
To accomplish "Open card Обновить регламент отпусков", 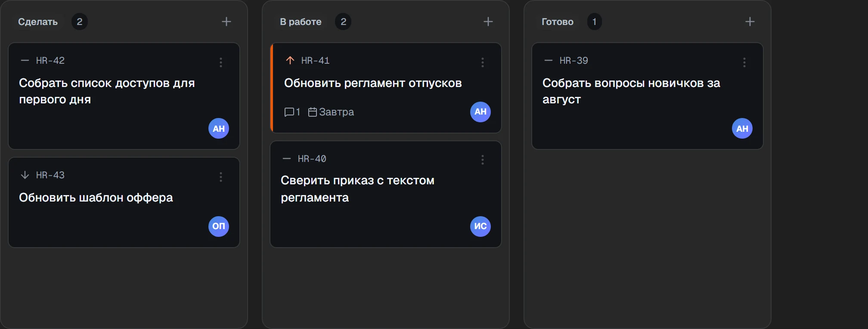I will (386, 88).
